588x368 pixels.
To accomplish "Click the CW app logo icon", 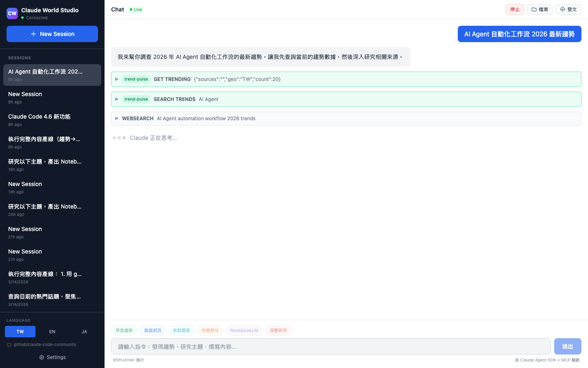I will point(12,13).
